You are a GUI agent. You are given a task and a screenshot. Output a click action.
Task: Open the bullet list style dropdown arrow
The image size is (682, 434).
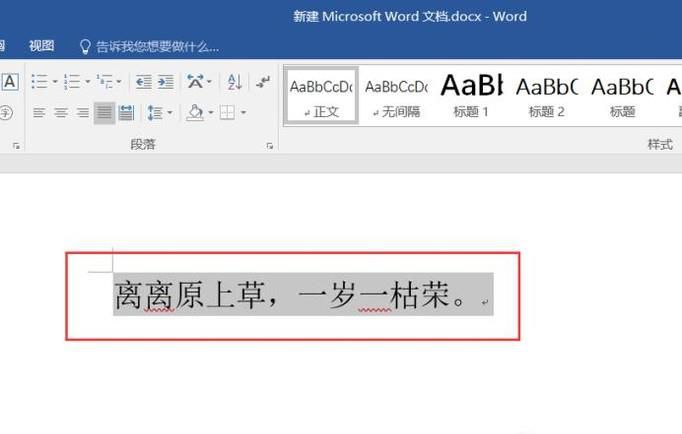pyautogui.click(x=55, y=81)
